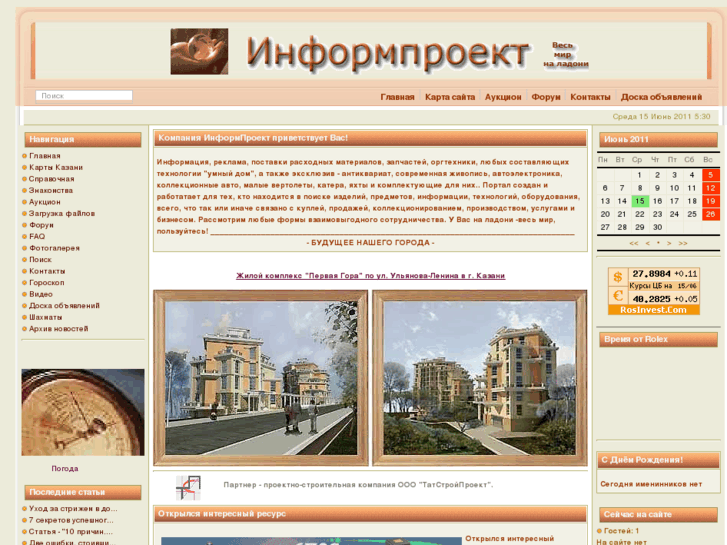Open FAQ sidebar link
727x545 pixels.
pyautogui.click(x=37, y=237)
